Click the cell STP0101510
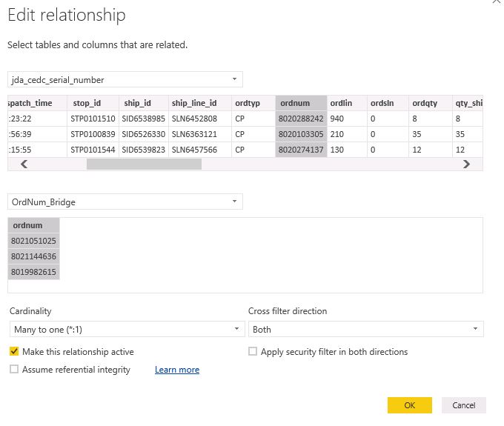Screen dimensions: 504x426 click(93, 119)
